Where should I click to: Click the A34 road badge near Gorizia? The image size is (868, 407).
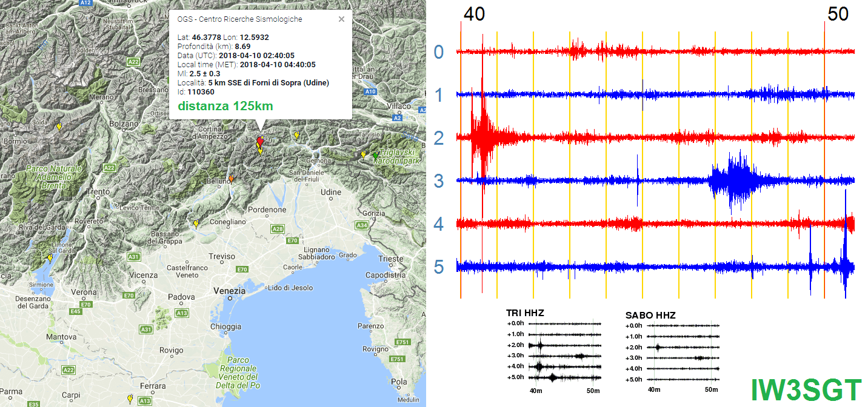[x=362, y=225]
